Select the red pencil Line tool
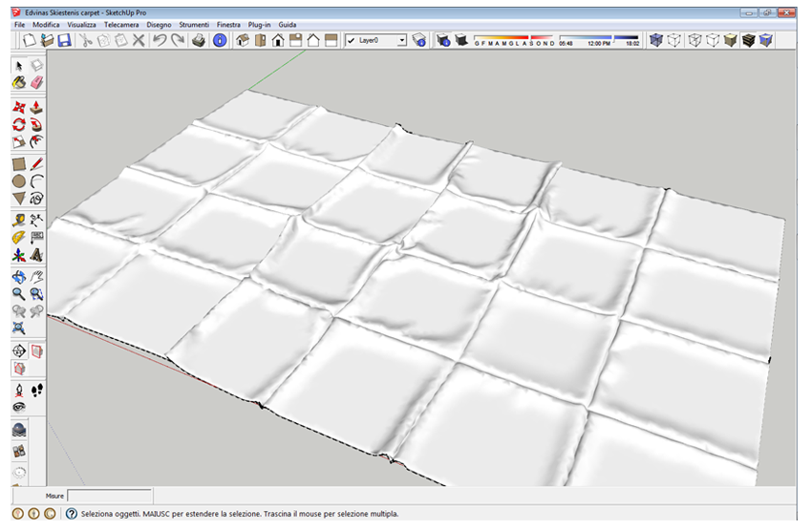This screenshot has height=530, width=812. pyautogui.click(x=36, y=164)
